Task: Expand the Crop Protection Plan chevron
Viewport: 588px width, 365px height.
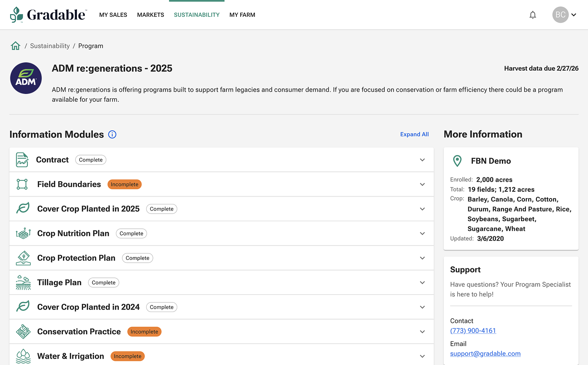Action: tap(423, 258)
